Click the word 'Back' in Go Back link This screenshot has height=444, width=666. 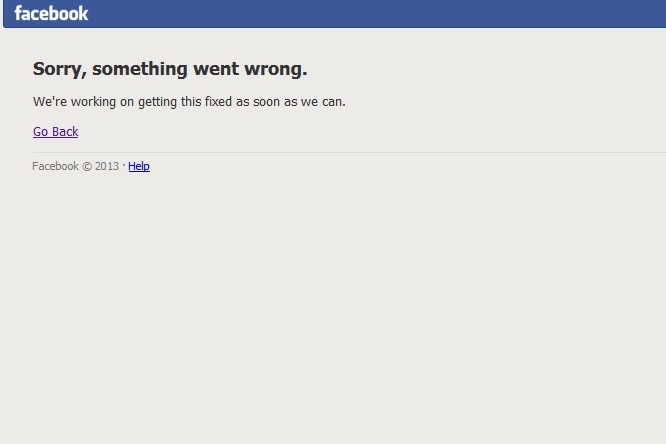click(65, 132)
